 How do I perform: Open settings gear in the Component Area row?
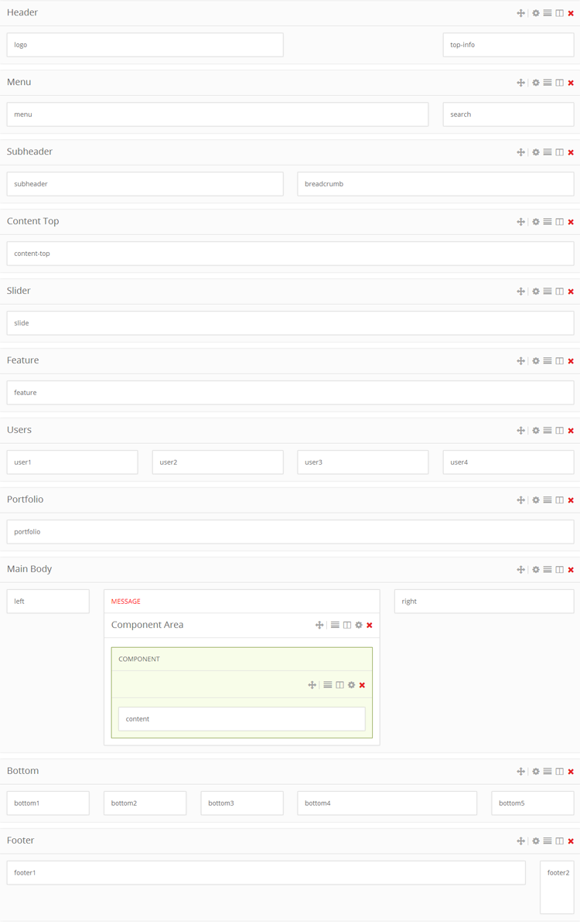(359, 625)
